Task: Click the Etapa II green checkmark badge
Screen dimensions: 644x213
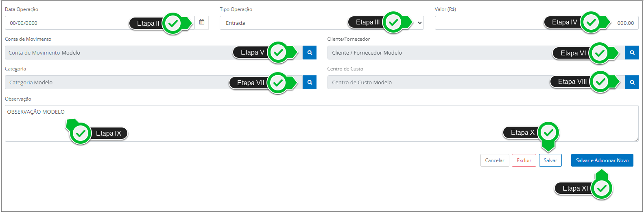Action: pyautogui.click(x=173, y=23)
